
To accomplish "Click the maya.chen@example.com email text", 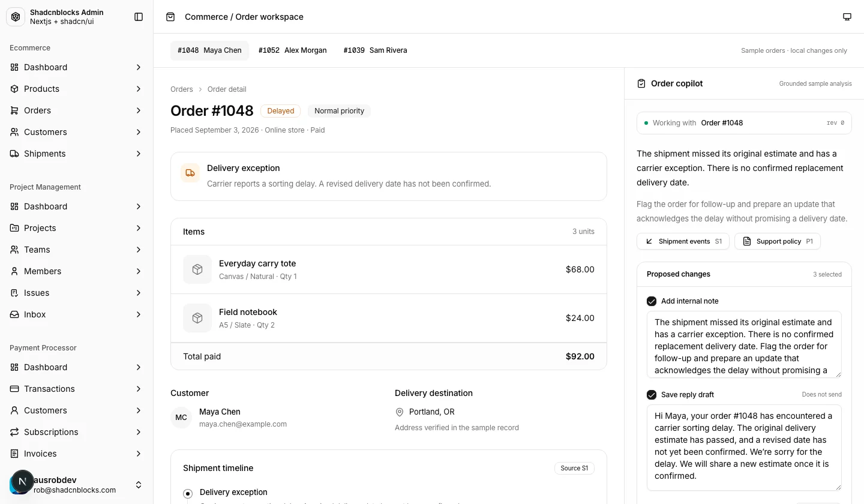I will (x=243, y=424).
